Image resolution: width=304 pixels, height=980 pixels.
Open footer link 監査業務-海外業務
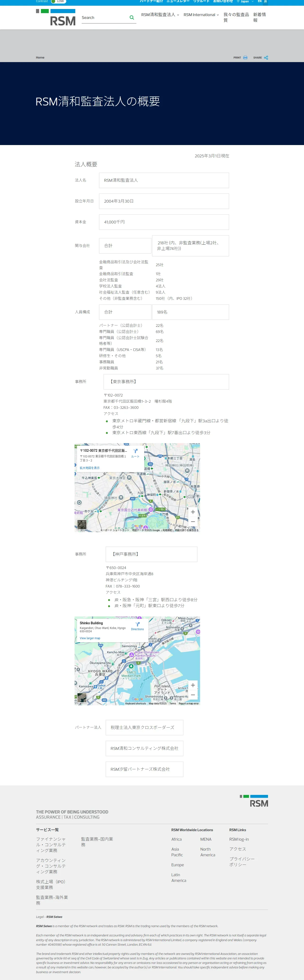52,900
